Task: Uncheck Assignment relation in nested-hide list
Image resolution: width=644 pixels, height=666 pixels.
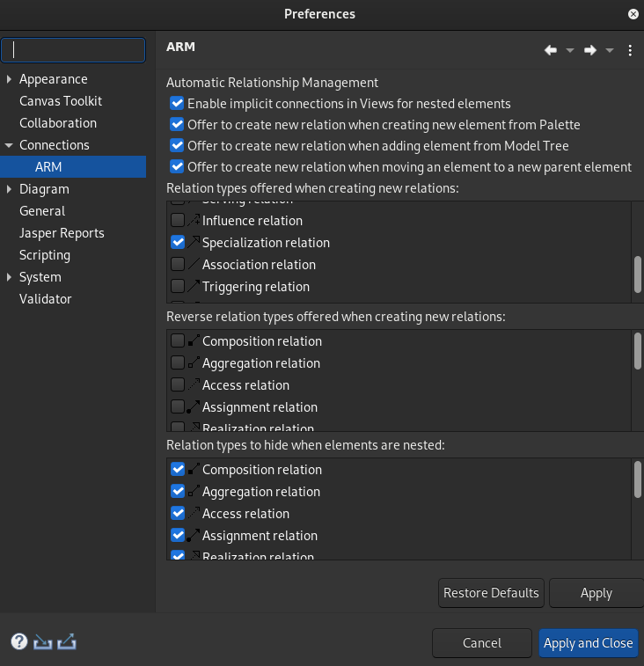Action: 178,535
